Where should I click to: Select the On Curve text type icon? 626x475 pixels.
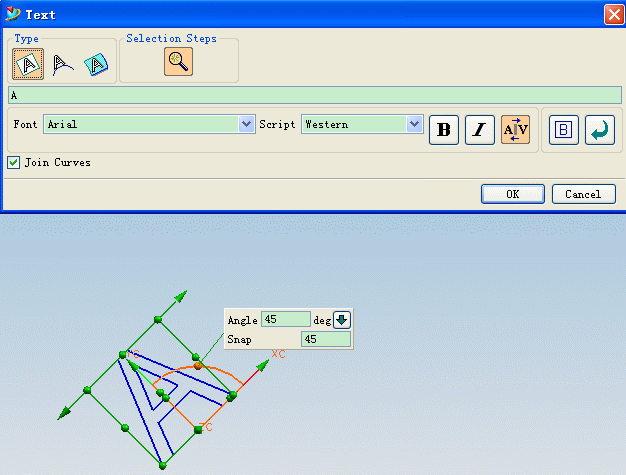point(63,65)
